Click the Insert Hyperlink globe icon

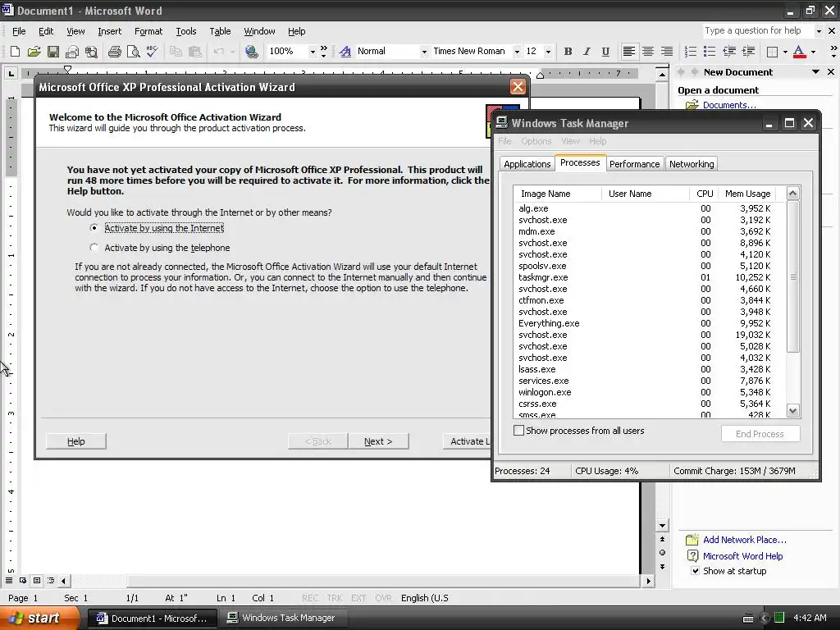pos(251,52)
